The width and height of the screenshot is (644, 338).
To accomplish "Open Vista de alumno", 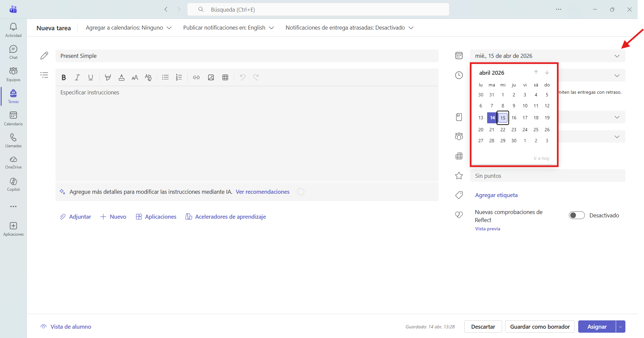I will pos(66,327).
